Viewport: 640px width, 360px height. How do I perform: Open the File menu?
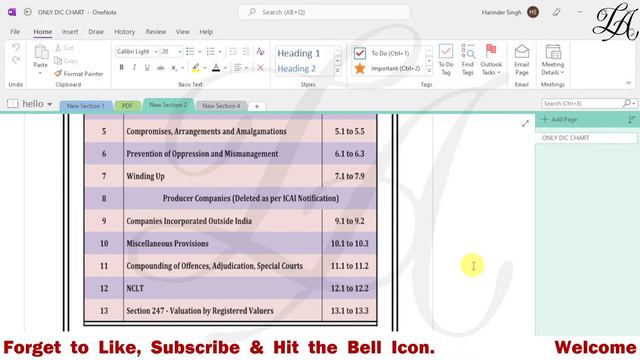pos(15,32)
